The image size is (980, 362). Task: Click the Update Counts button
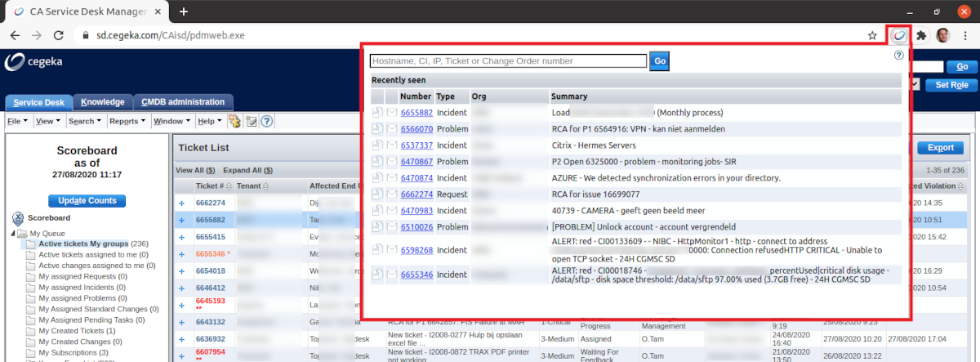coord(87,200)
